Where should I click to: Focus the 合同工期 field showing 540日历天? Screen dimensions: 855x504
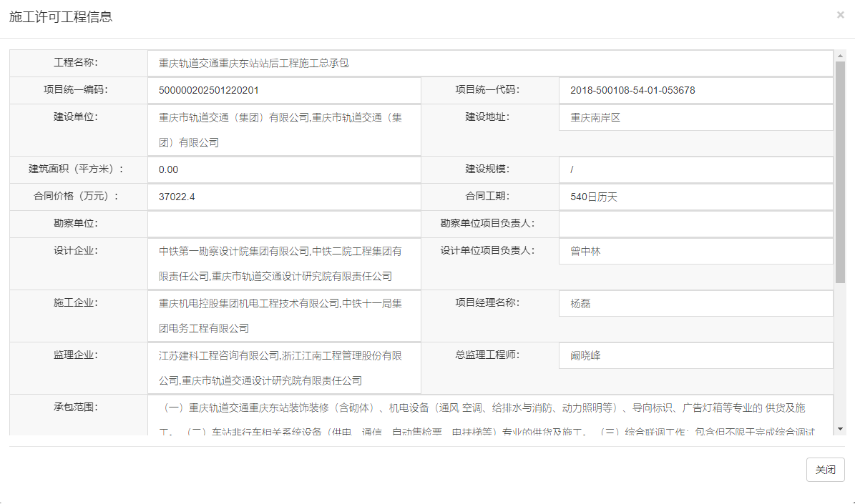coord(695,197)
